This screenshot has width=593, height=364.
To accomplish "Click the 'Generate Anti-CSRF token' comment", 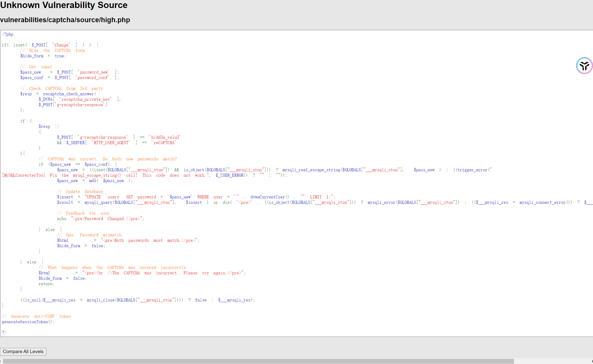I will click(x=36, y=316).
